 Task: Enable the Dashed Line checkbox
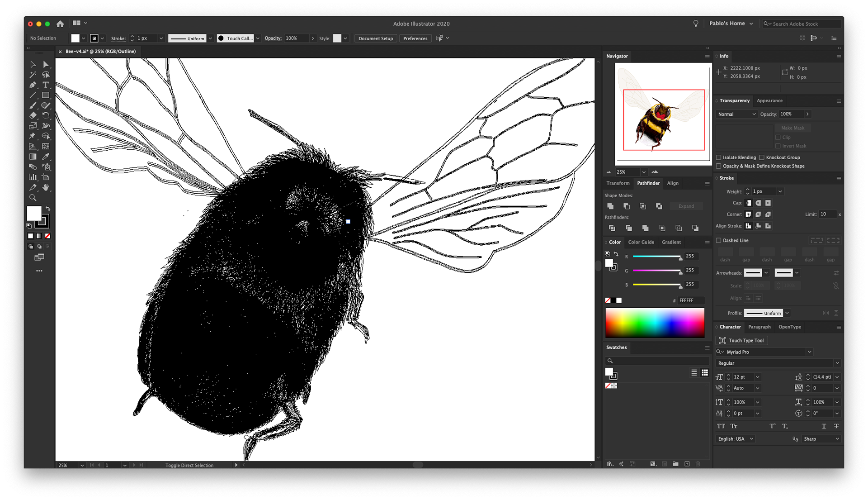[x=718, y=240]
